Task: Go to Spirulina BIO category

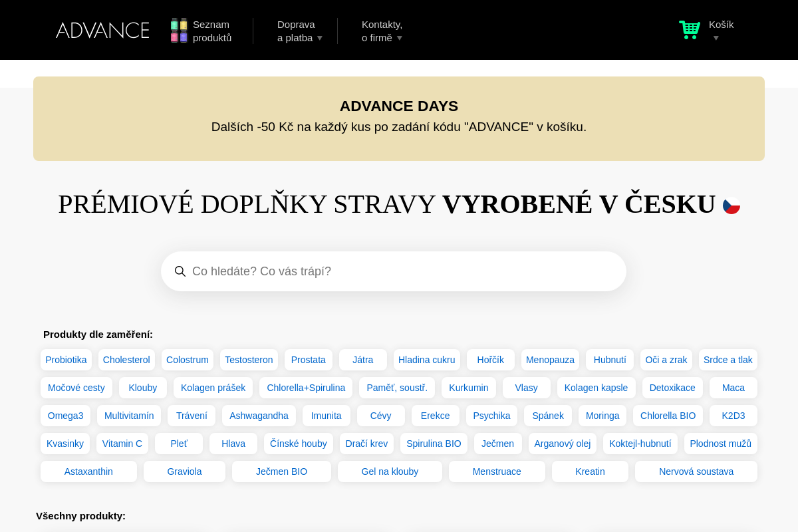Action: click(x=434, y=444)
